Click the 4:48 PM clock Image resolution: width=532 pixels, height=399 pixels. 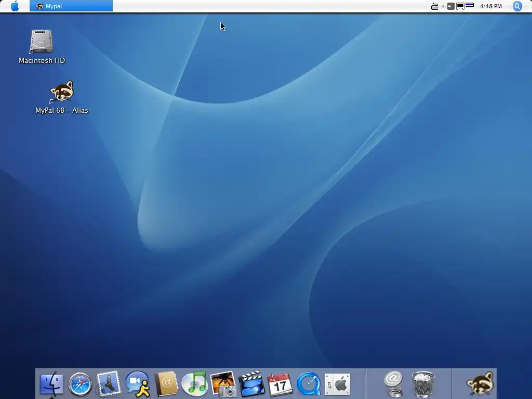click(490, 6)
